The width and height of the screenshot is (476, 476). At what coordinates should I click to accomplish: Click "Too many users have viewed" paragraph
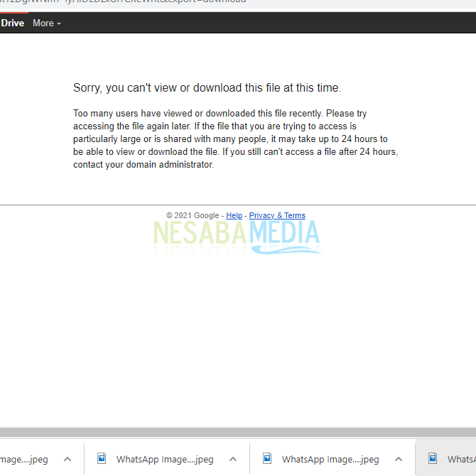click(235, 139)
